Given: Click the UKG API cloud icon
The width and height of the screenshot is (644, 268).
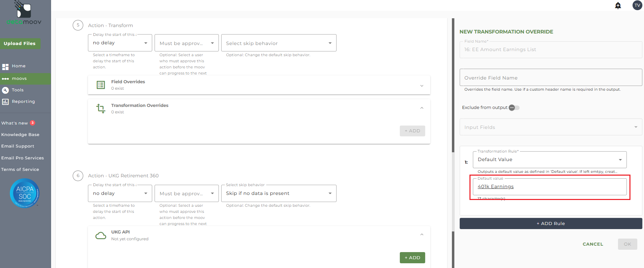Looking at the screenshot, I should [101, 236].
